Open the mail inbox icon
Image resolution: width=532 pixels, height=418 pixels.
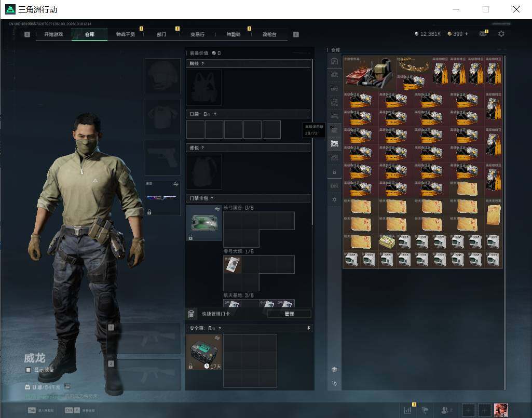[483, 33]
